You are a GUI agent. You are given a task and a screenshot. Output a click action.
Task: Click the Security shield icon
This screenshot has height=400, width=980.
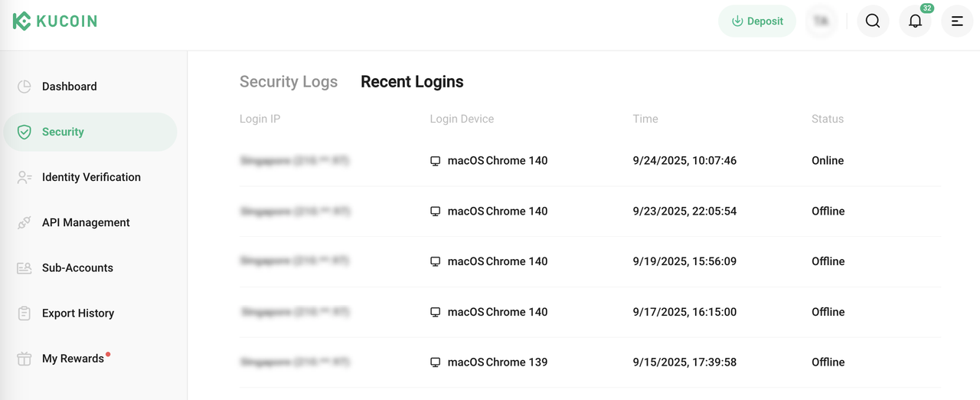[x=24, y=132]
